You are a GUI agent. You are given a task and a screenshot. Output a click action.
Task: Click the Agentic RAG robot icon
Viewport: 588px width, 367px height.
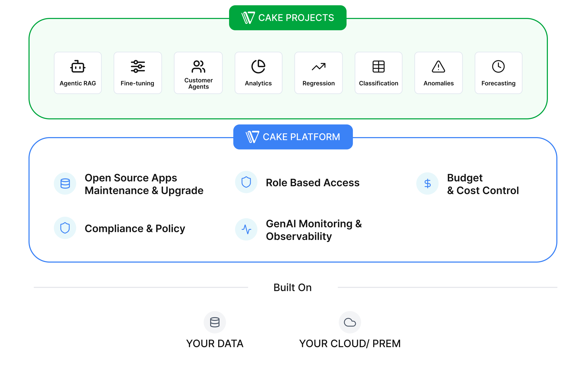[x=78, y=66]
